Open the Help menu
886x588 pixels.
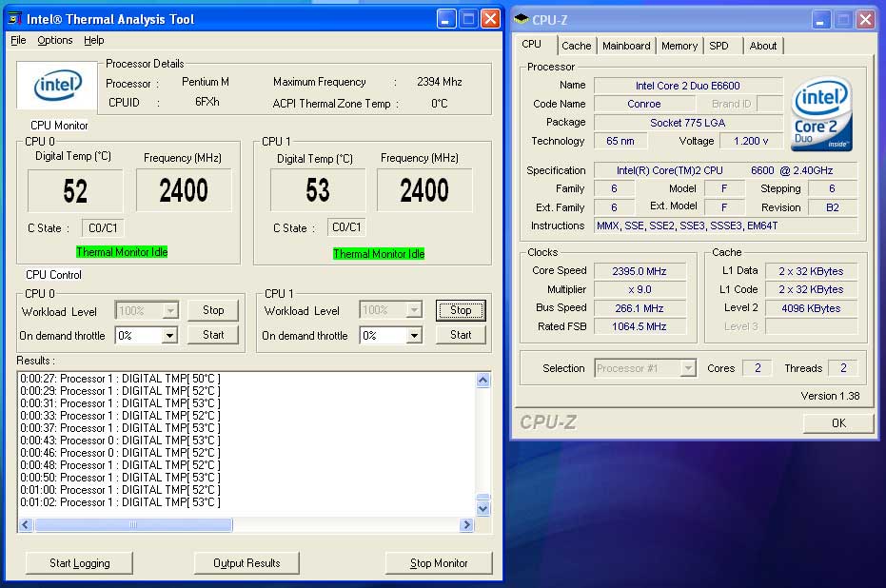coord(94,40)
